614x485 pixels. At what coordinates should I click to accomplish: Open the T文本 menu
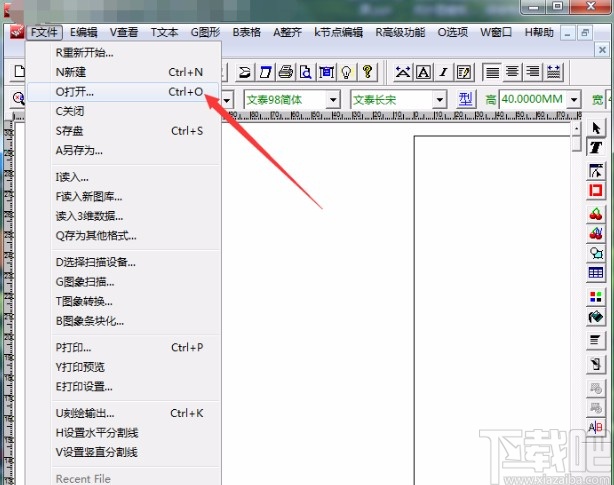point(164,32)
